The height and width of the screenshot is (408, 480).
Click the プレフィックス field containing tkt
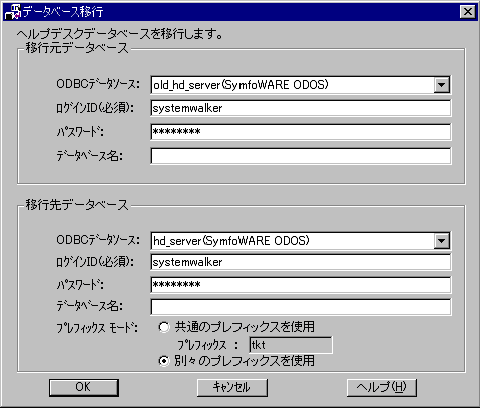291,345
